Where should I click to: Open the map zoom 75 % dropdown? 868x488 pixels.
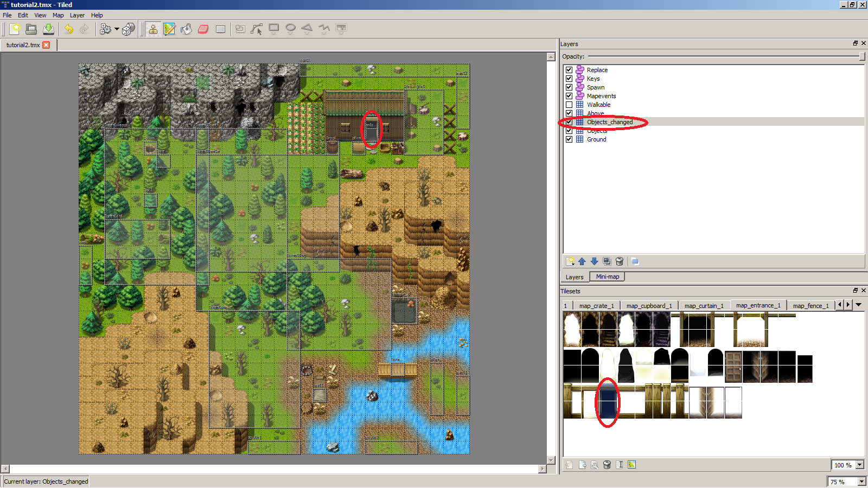point(861,481)
